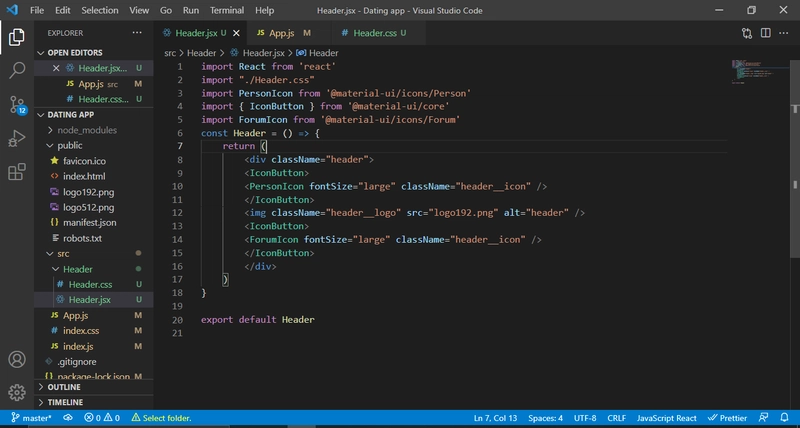Split the editor to the right
Viewport: 800px width, 428px height.
[765, 33]
